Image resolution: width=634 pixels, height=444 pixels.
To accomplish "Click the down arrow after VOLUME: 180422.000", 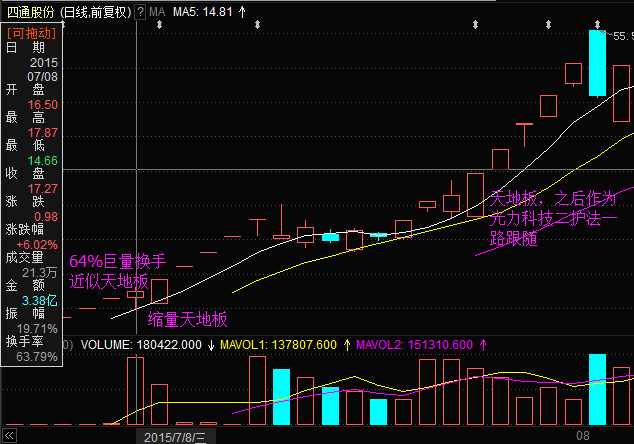I will [211, 345].
